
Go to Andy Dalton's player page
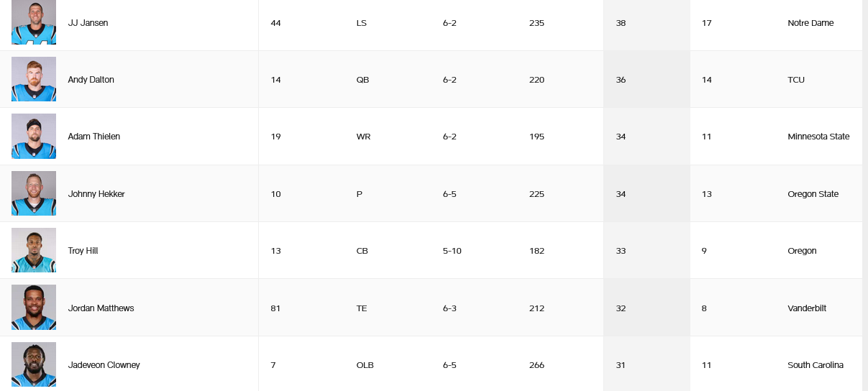(x=91, y=80)
